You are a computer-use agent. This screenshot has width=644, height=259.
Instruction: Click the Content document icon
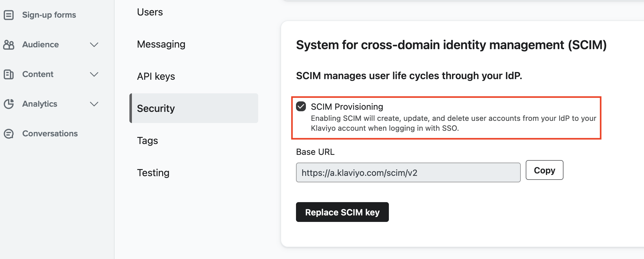[x=9, y=74]
